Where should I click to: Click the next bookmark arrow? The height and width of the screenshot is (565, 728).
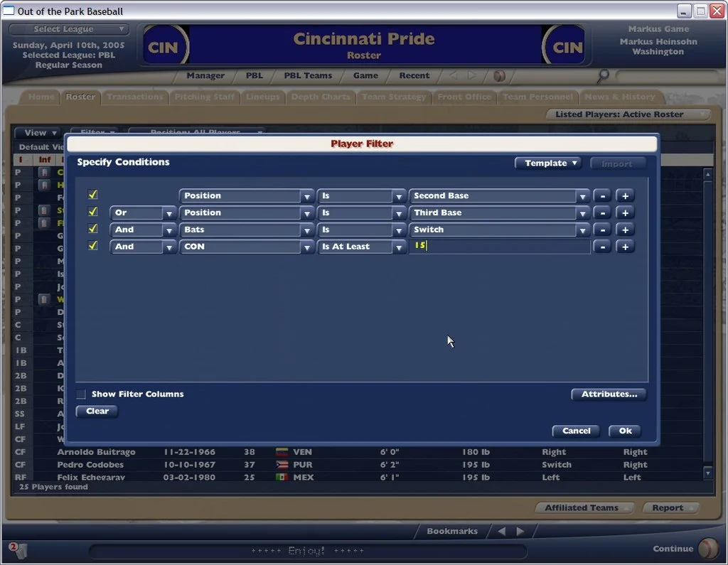520,531
